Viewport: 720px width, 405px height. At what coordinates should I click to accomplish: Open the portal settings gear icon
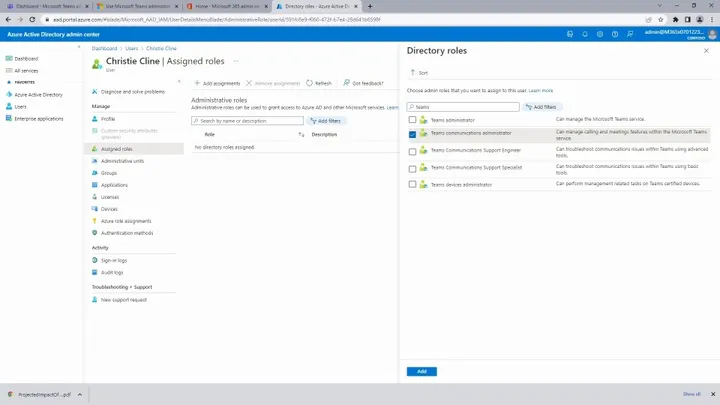click(600, 34)
